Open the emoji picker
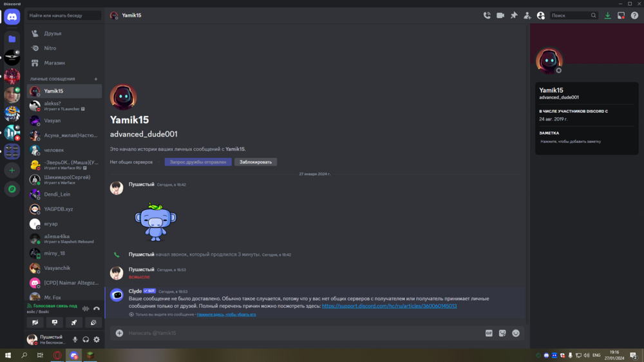 pos(516,333)
